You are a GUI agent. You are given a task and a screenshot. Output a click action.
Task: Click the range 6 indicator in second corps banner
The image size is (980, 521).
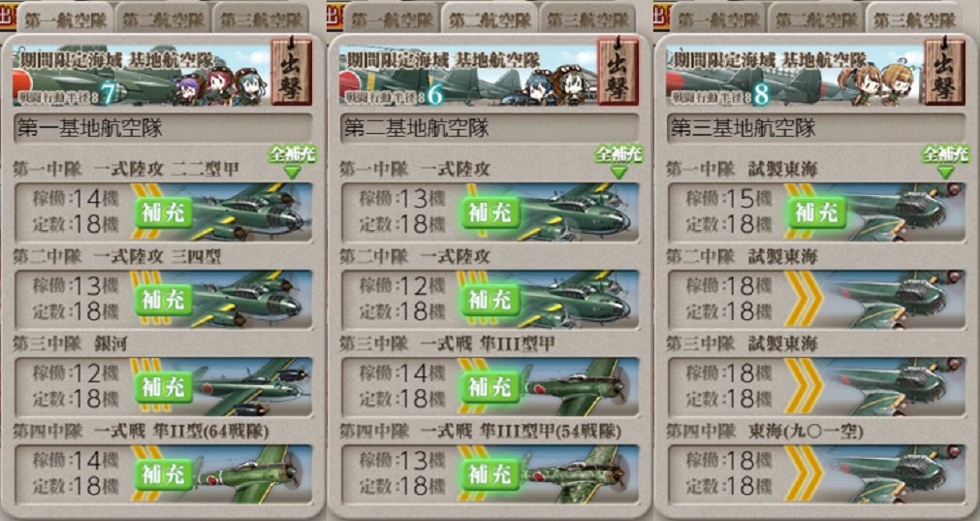point(434,95)
